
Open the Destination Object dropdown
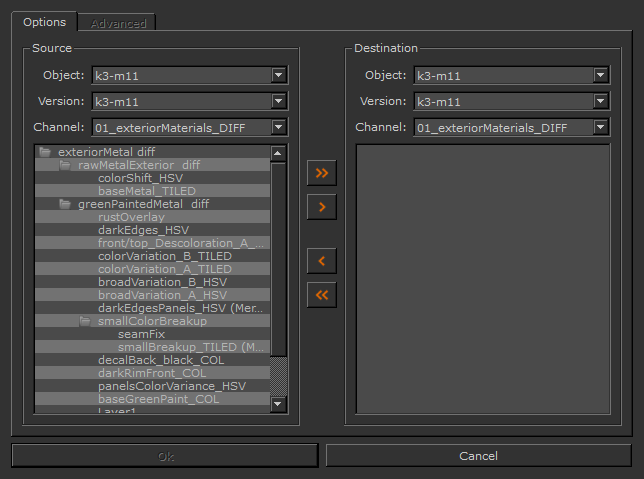point(600,75)
